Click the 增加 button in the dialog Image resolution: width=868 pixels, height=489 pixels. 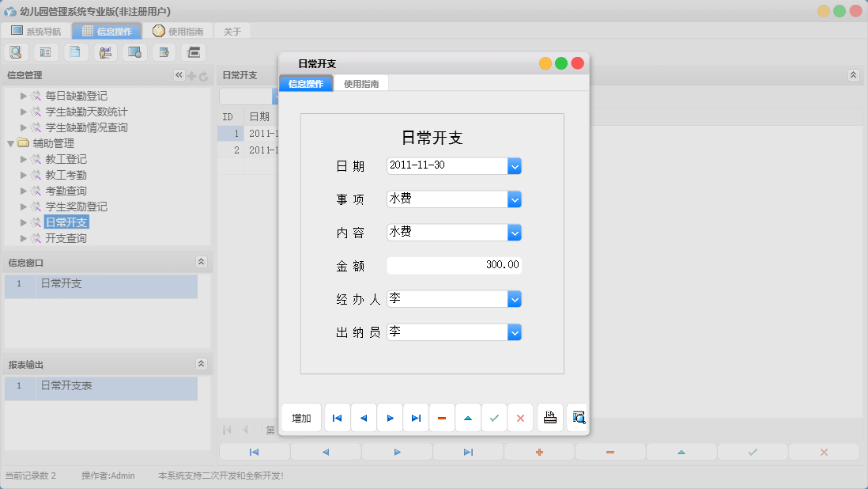tap(300, 418)
